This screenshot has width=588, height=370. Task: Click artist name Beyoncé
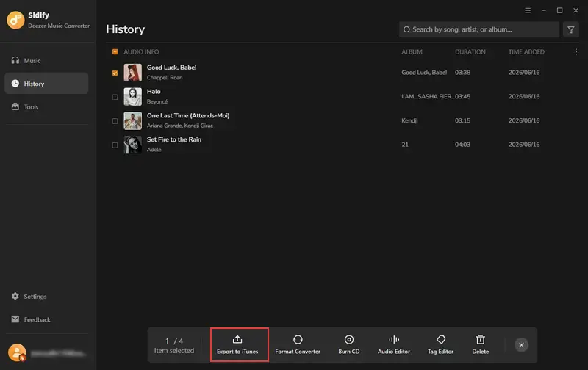pos(157,101)
